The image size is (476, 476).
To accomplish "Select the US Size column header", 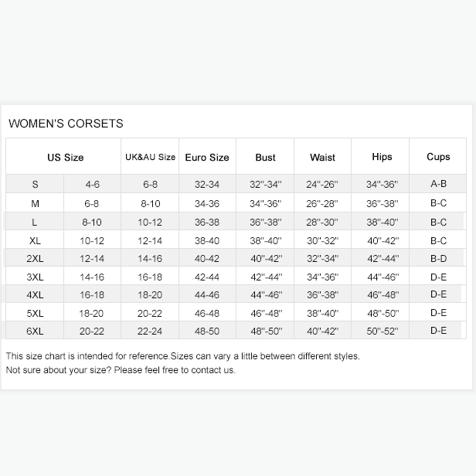I will pyautogui.click(x=65, y=158).
